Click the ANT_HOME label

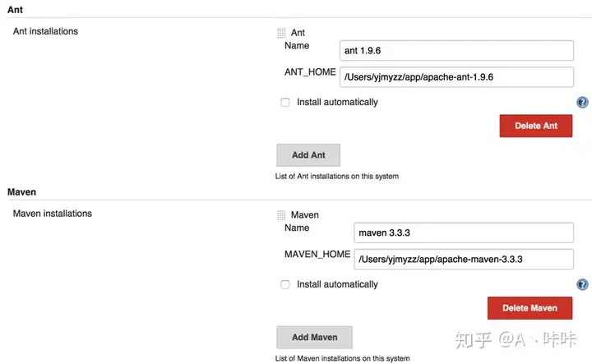310,72
